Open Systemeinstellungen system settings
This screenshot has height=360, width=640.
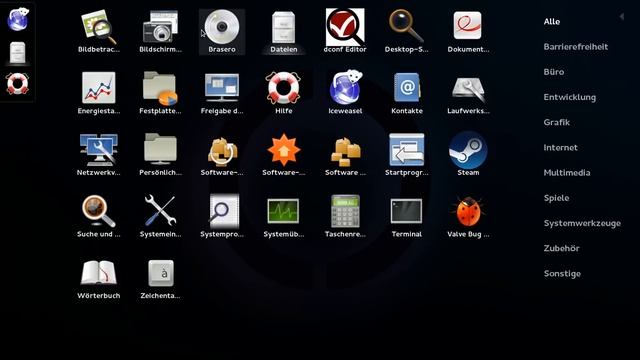coord(160,217)
